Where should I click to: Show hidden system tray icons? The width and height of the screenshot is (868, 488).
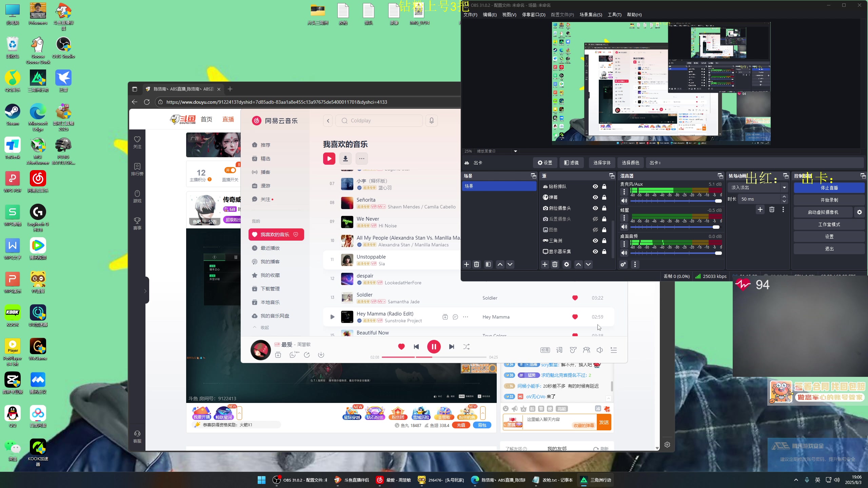(x=796, y=480)
